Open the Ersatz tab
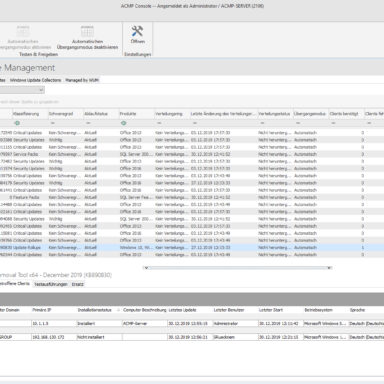Viewport: 384px width, 384px height. tap(77, 284)
